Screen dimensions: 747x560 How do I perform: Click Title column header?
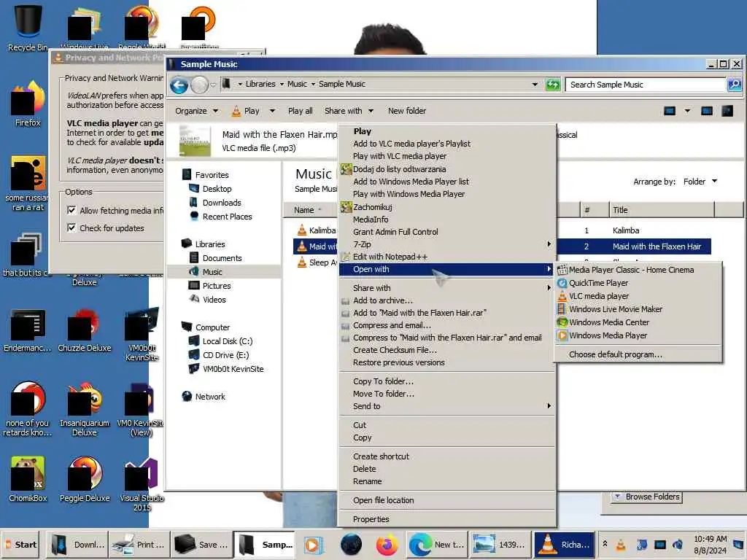[662, 210]
